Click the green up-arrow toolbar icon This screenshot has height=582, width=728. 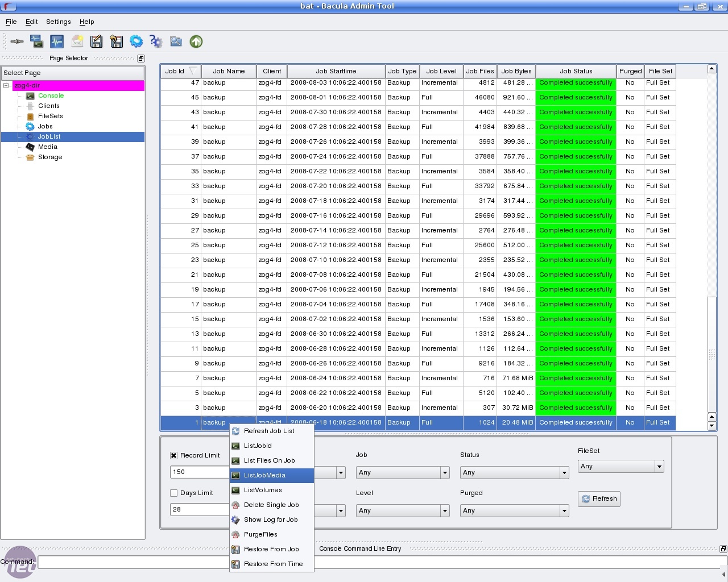196,41
